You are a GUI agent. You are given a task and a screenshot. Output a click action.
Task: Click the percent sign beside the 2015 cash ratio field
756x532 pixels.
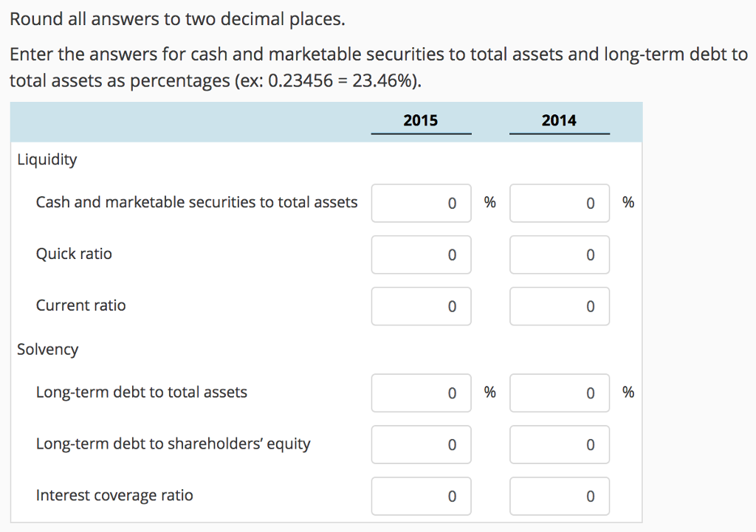[488, 202]
